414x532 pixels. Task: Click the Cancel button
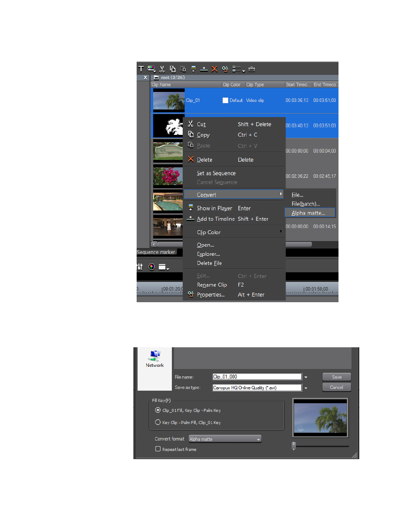click(x=336, y=387)
